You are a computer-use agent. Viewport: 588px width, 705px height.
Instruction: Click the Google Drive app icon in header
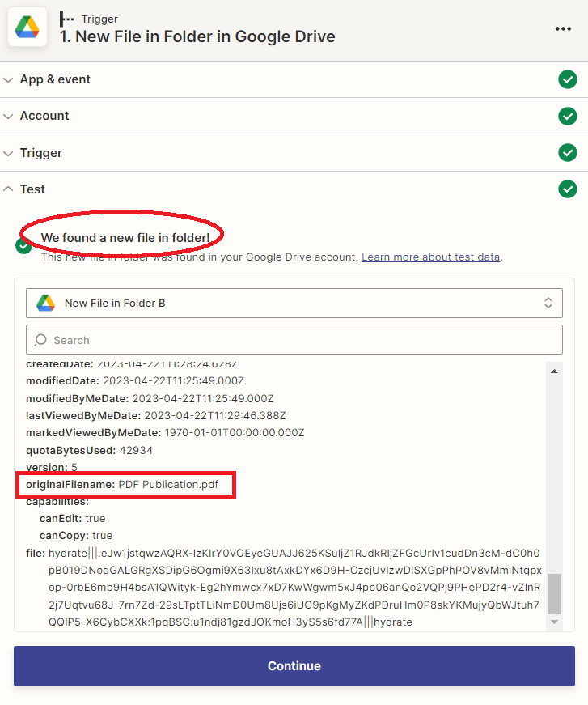pyautogui.click(x=27, y=28)
